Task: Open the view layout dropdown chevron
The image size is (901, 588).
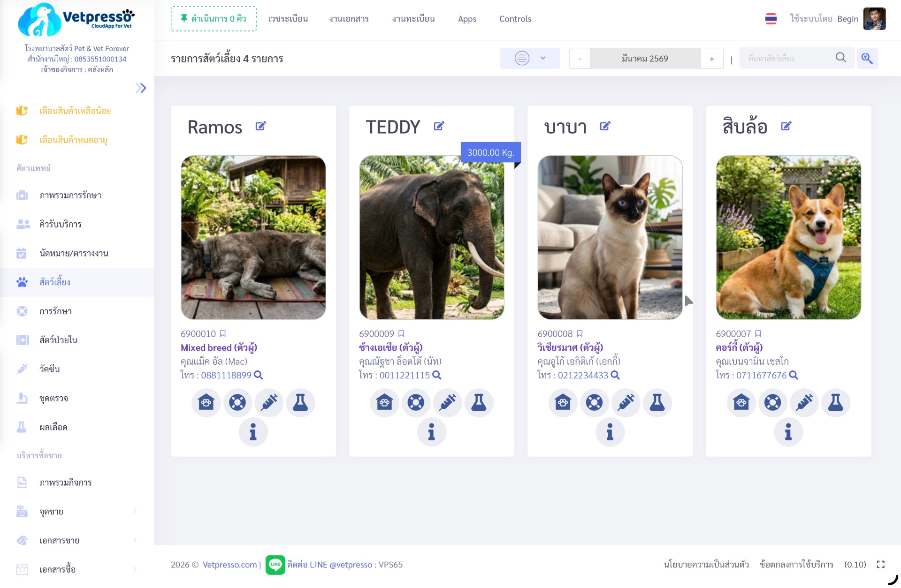Action: point(543,58)
